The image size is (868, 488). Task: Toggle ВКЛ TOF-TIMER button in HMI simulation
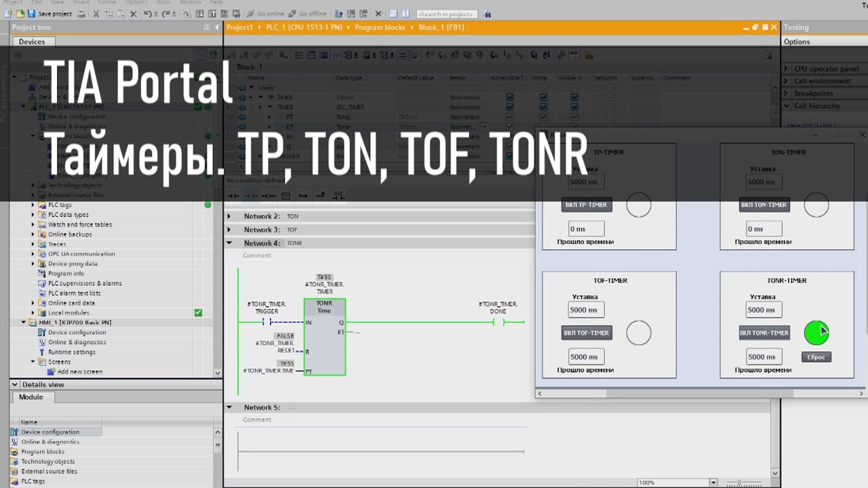click(x=587, y=333)
